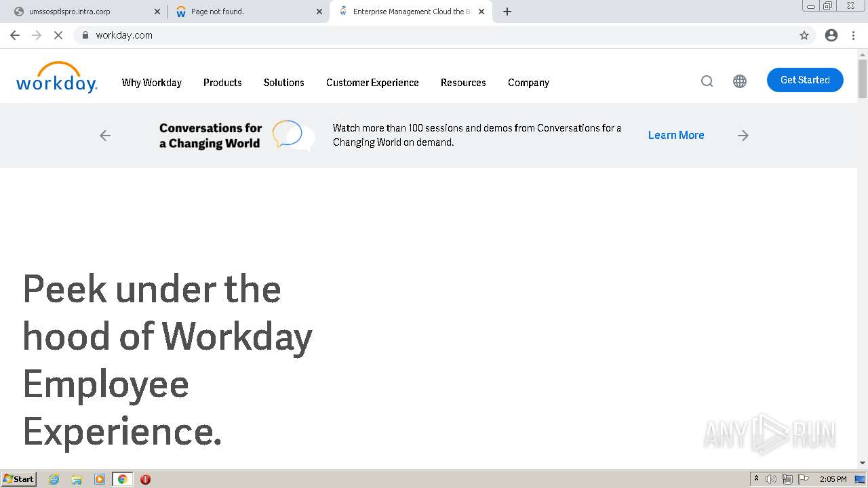Close the Page not found tab

pos(319,12)
